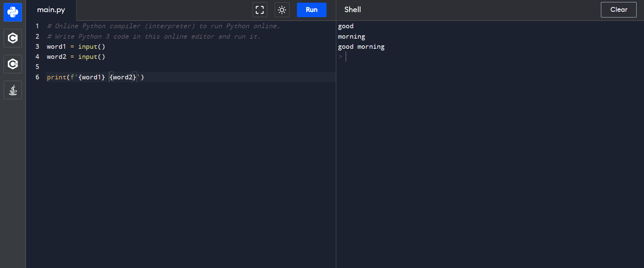Click the 'morning' input line in shell
644x268 pixels.
click(x=351, y=37)
